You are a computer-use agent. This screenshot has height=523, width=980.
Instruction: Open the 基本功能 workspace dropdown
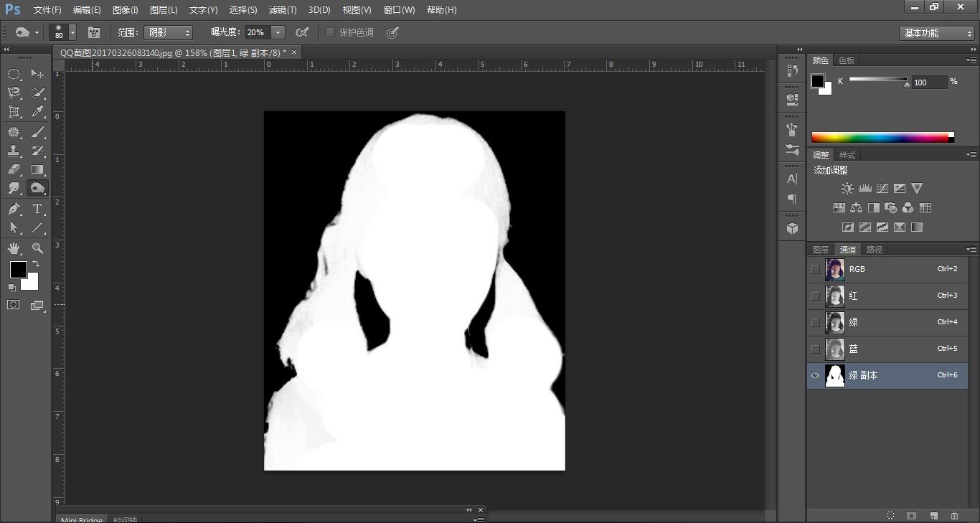pyautogui.click(x=937, y=33)
